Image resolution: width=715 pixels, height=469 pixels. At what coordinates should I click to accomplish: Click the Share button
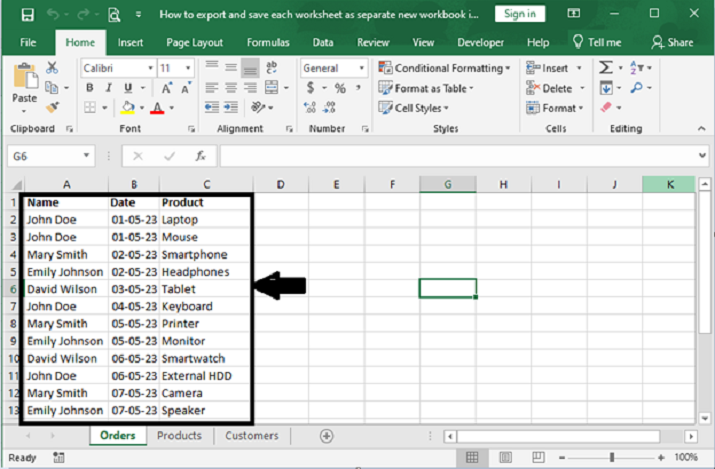[673, 42]
